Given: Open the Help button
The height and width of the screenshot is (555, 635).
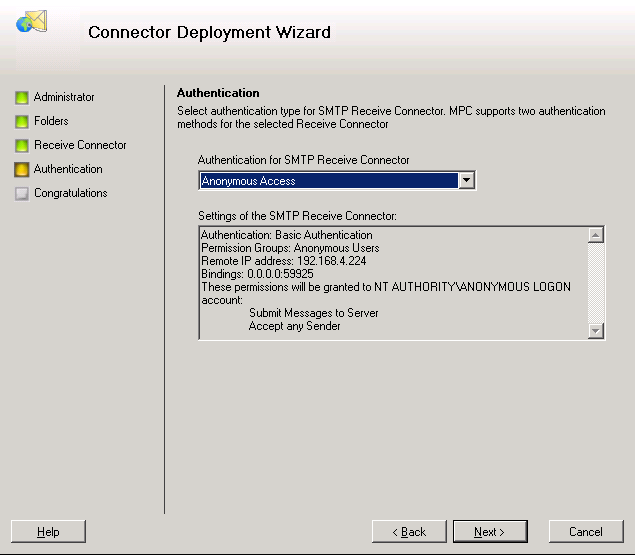Looking at the screenshot, I should click(x=48, y=532).
